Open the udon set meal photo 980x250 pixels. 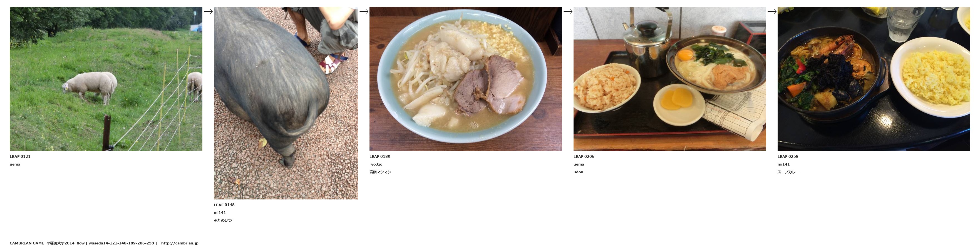[x=669, y=79]
